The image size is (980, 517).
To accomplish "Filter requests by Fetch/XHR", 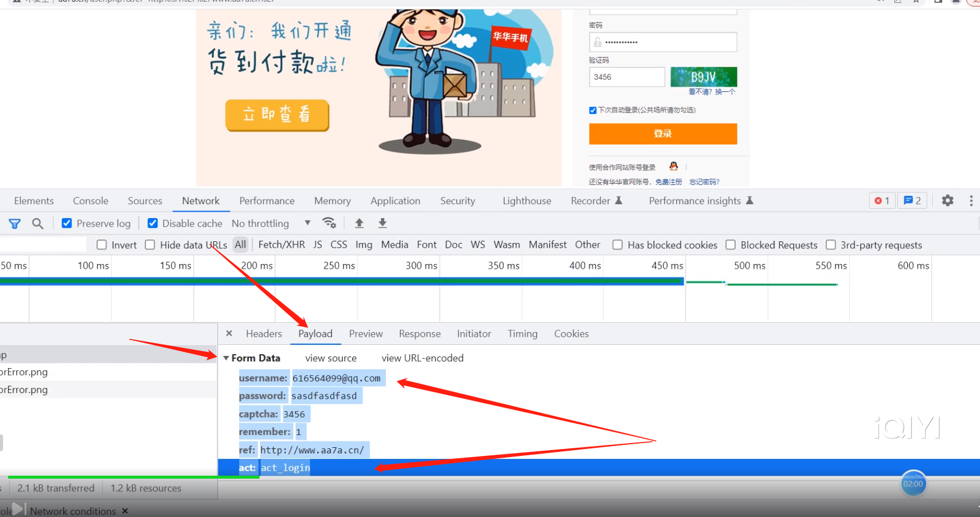I will click(282, 245).
